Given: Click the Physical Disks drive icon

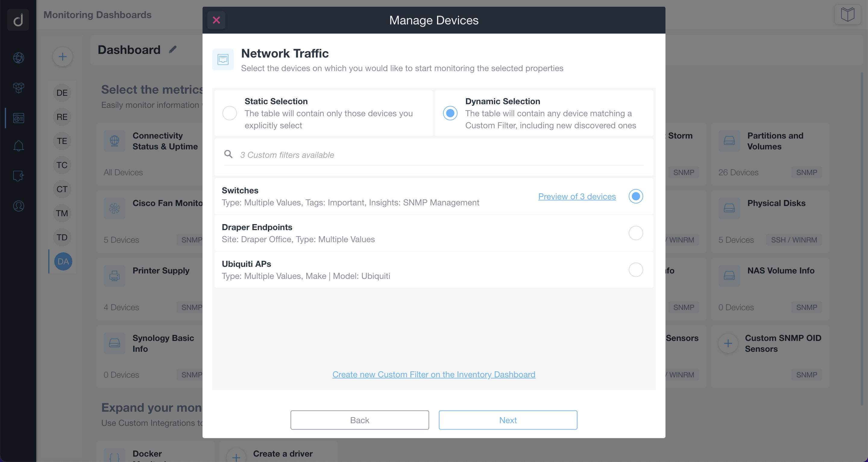Looking at the screenshot, I should (729, 208).
